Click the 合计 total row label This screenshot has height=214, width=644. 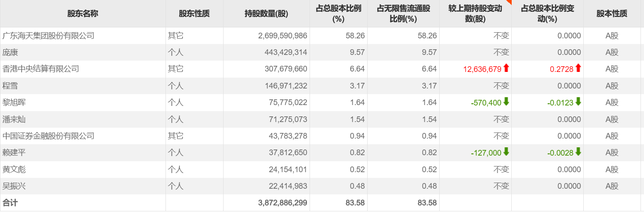[10, 202]
